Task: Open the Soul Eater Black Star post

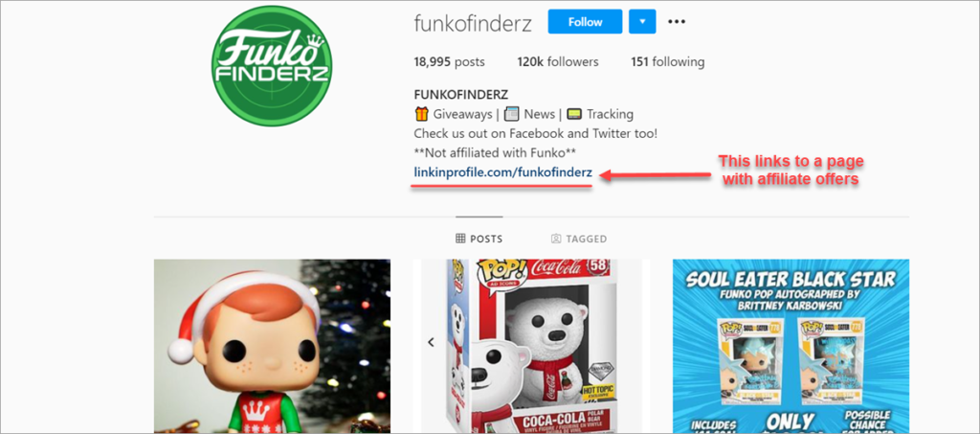Action: [791, 347]
